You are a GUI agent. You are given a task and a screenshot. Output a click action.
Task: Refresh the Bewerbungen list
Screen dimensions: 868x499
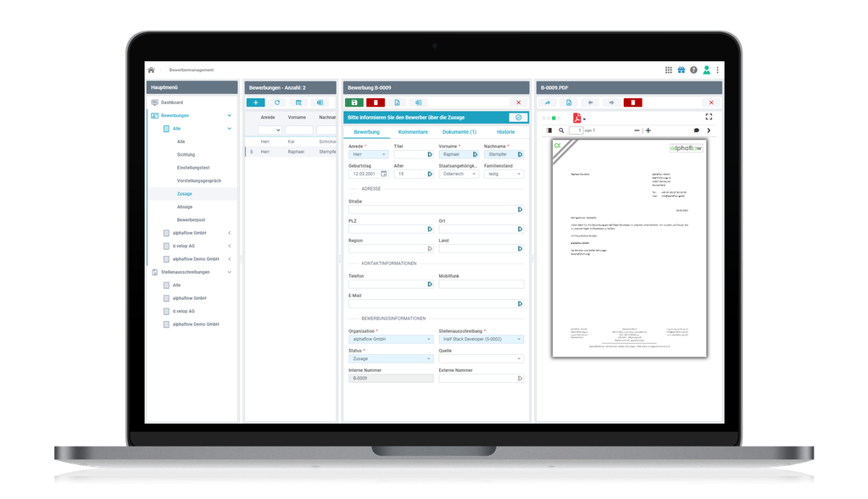pyautogui.click(x=277, y=103)
